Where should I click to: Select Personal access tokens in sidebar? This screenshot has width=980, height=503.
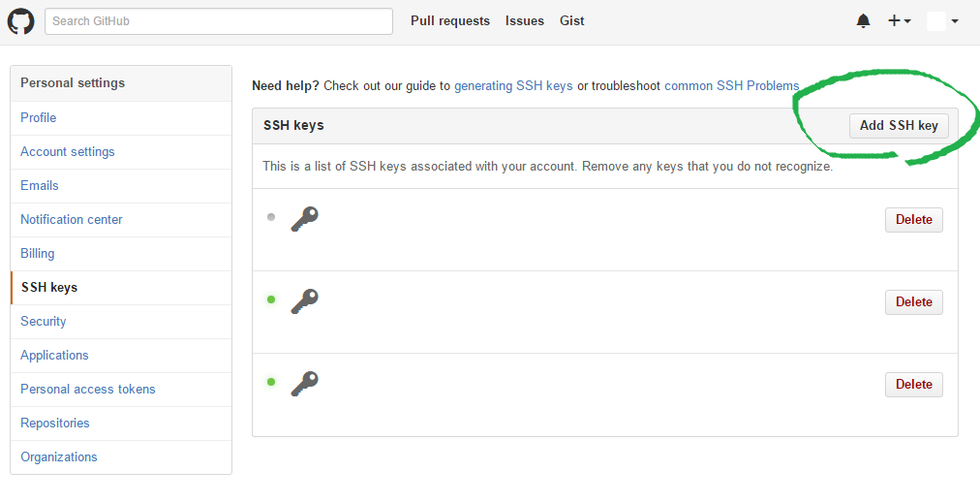pos(121,390)
